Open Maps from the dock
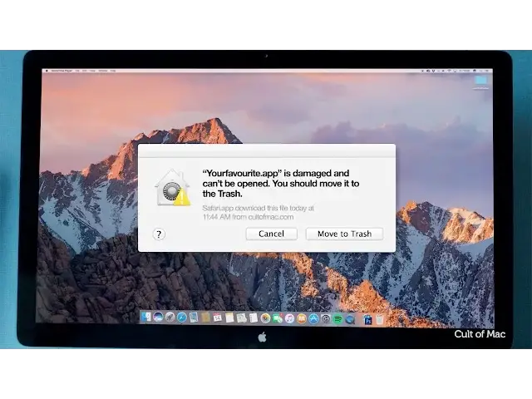The height and width of the screenshot is (399, 532). tap(242, 318)
